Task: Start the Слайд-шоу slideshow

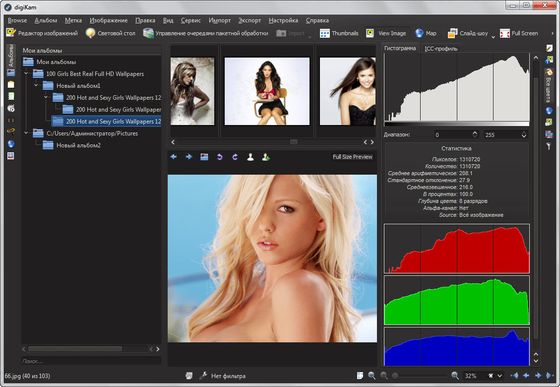Action: pyautogui.click(x=468, y=33)
